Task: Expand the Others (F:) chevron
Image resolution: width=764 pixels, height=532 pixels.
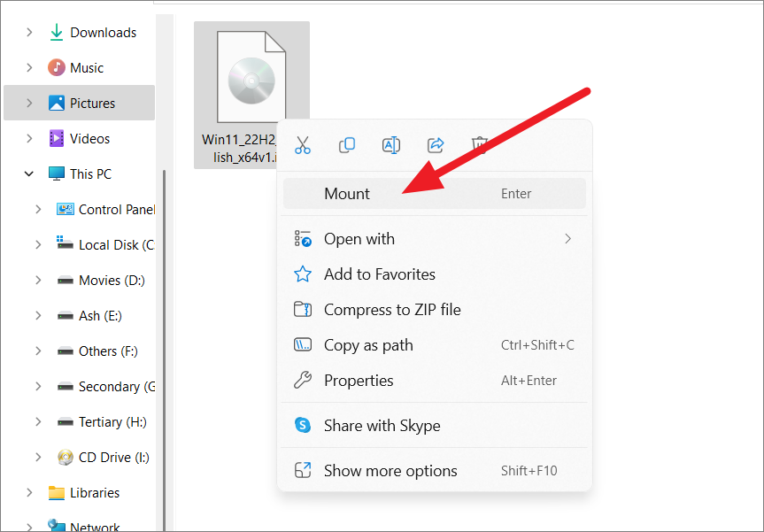Action: pos(38,351)
